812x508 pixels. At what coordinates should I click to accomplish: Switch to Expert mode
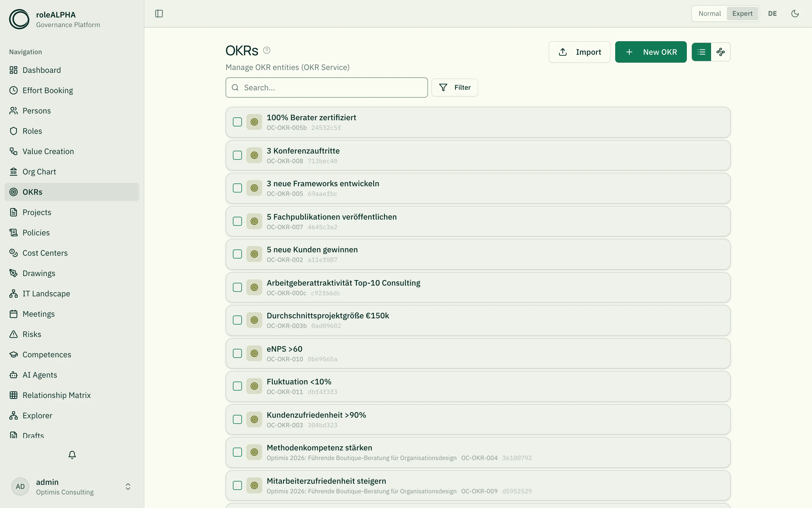742,14
